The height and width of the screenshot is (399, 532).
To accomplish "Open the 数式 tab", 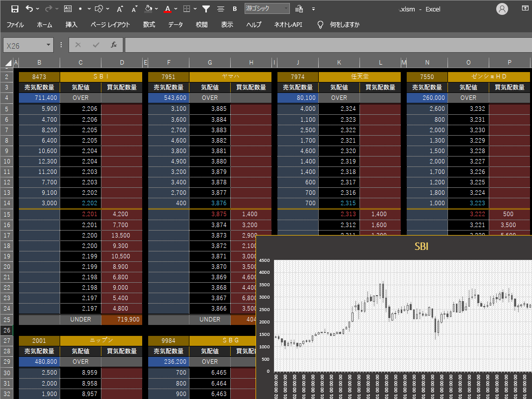I will 149,24.
